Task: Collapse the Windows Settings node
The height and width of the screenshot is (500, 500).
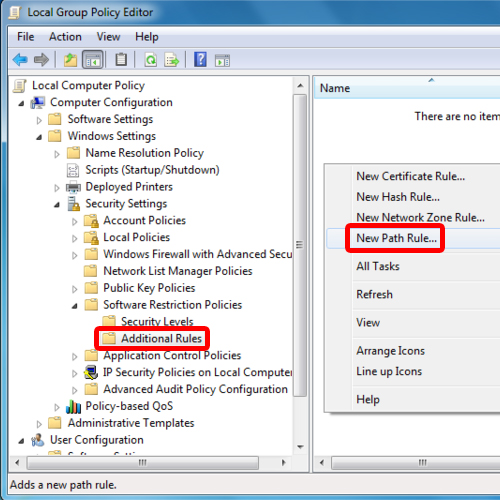Action: point(39,137)
